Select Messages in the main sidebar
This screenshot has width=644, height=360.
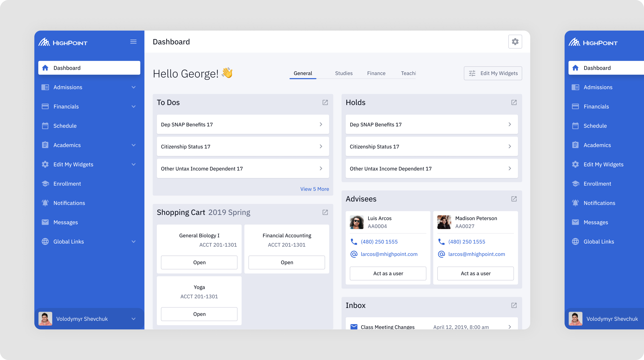click(x=89, y=222)
